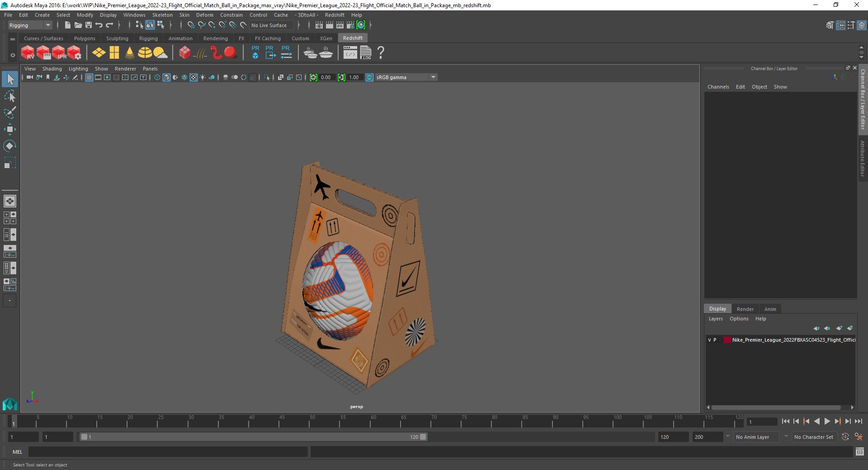
Task: Create new empty layer icon
Action: (x=839, y=328)
